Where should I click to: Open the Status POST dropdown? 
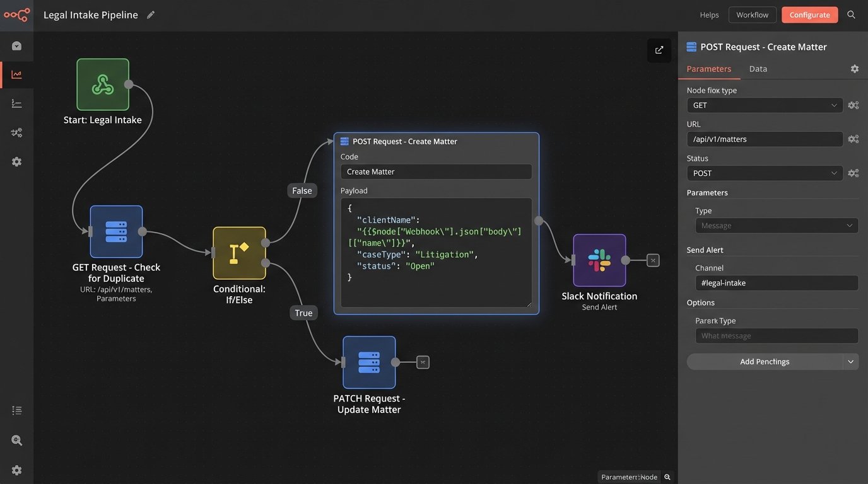tap(765, 173)
